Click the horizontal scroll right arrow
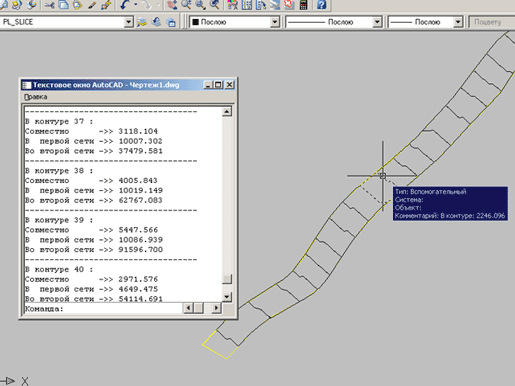 coord(216,308)
